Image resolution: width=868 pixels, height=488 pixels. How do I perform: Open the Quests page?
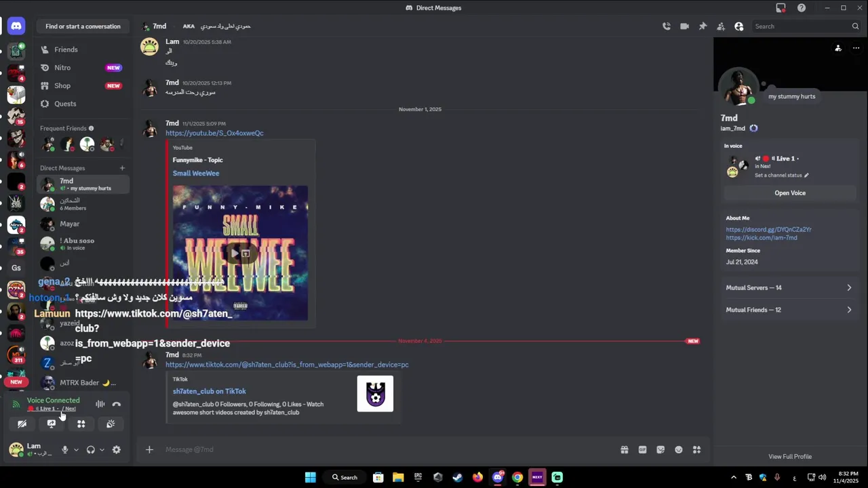point(83,104)
